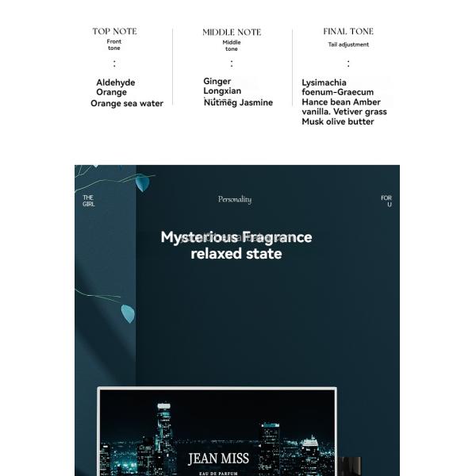Click the JEAN MISS brand name

(218, 458)
